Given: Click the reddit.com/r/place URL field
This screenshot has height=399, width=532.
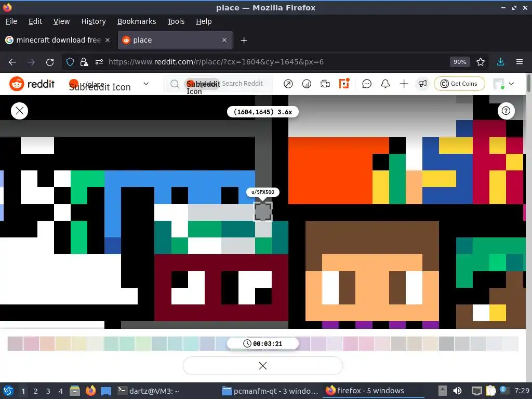Looking at the screenshot, I should tap(216, 62).
